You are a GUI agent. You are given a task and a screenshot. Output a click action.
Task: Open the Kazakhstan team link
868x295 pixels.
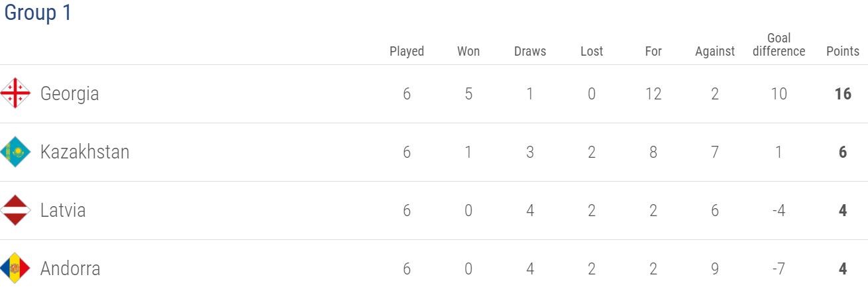[85, 152]
